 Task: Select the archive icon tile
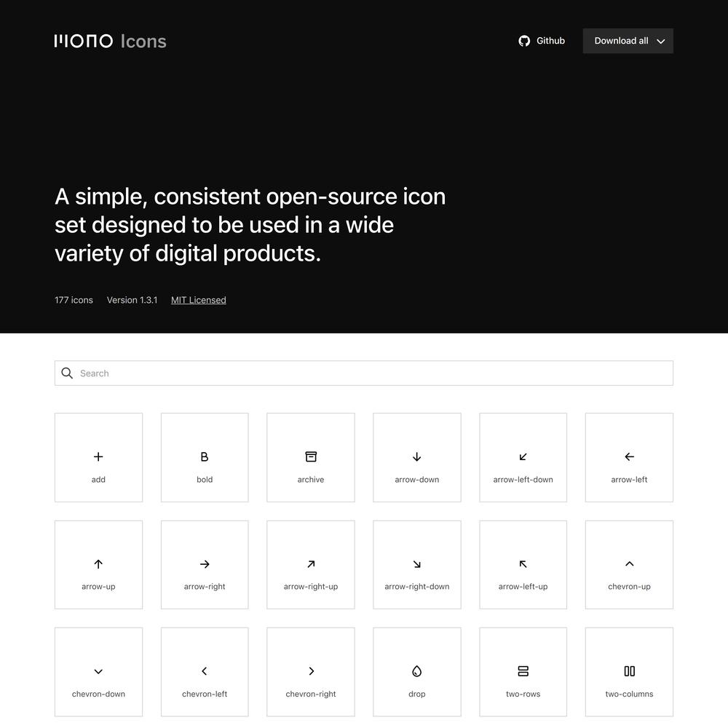pyautogui.click(x=311, y=457)
